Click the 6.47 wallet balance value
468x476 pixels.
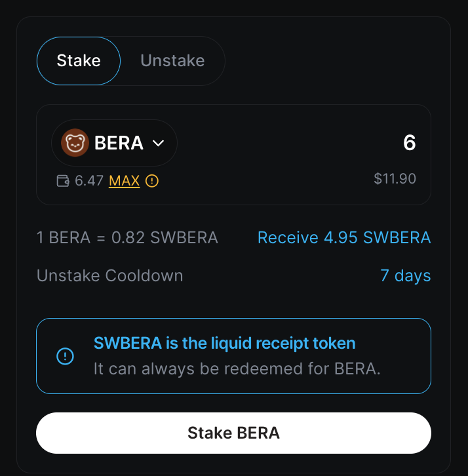click(x=89, y=181)
